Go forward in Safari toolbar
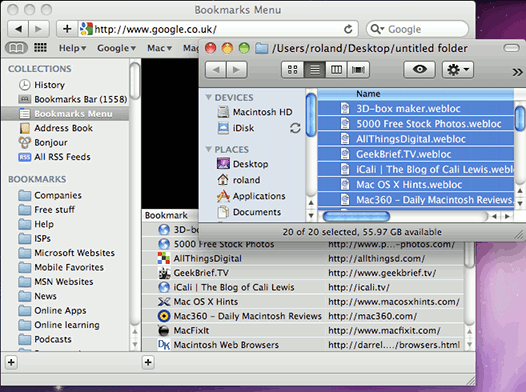Image resolution: width=526 pixels, height=392 pixels. pos(39,29)
